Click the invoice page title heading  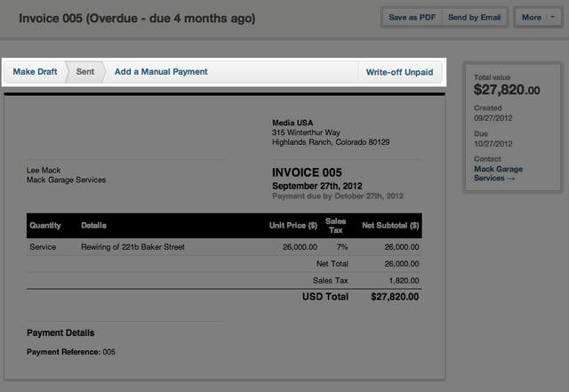click(x=137, y=18)
